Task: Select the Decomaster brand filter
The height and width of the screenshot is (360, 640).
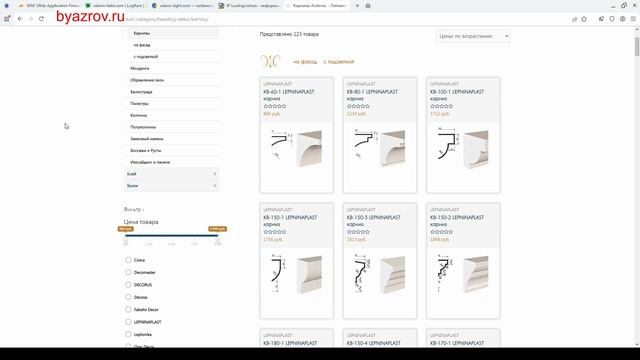Action: click(128, 272)
